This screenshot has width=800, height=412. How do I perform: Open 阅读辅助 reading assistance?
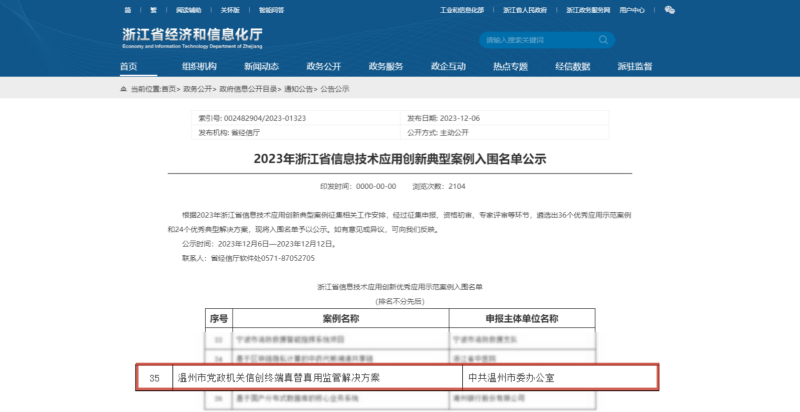(190, 10)
